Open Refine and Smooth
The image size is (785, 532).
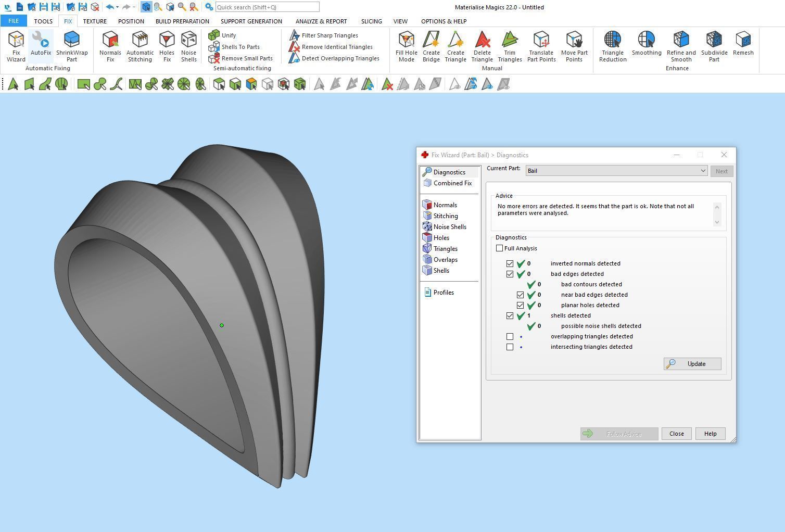coord(681,46)
